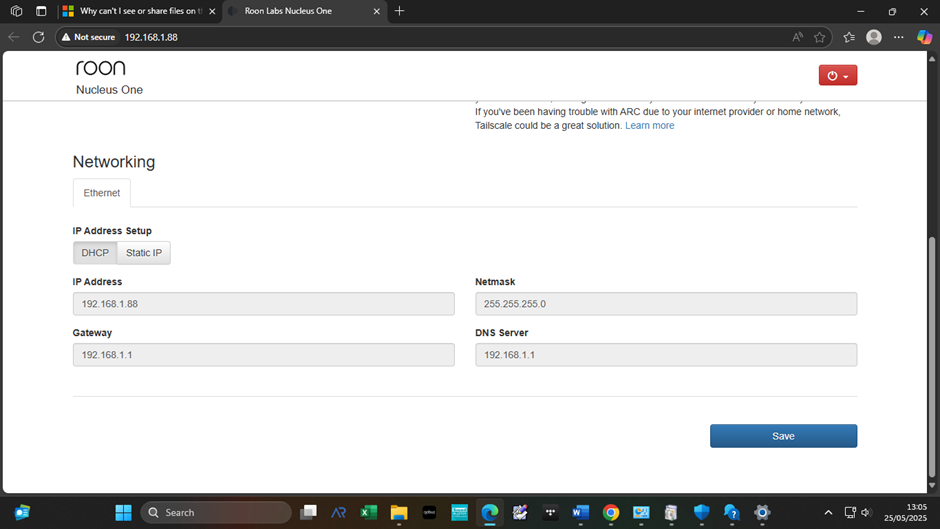Open File Explorer from the taskbar
The height and width of the screenshot is (529, 940).
coord(399,513)
